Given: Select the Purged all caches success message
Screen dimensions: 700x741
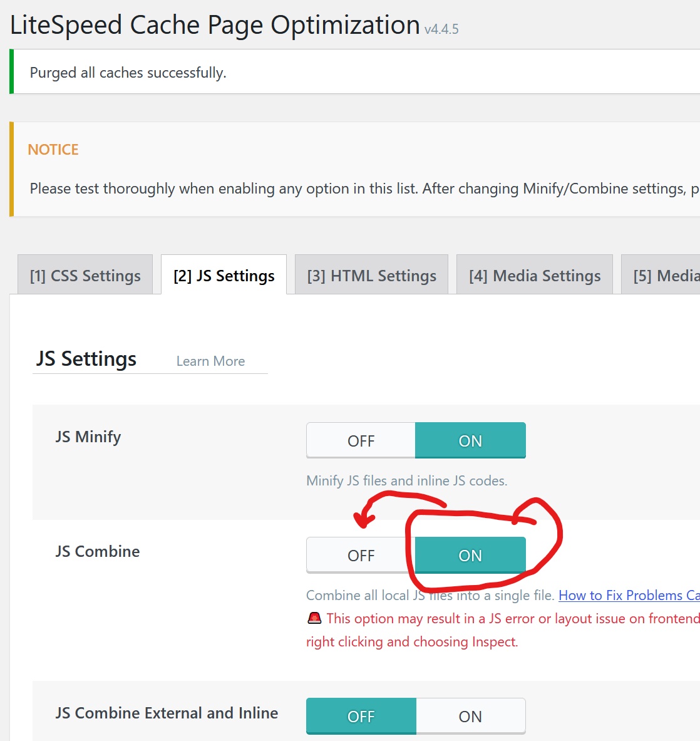Looking at the screenshot, I should point(127,72).
